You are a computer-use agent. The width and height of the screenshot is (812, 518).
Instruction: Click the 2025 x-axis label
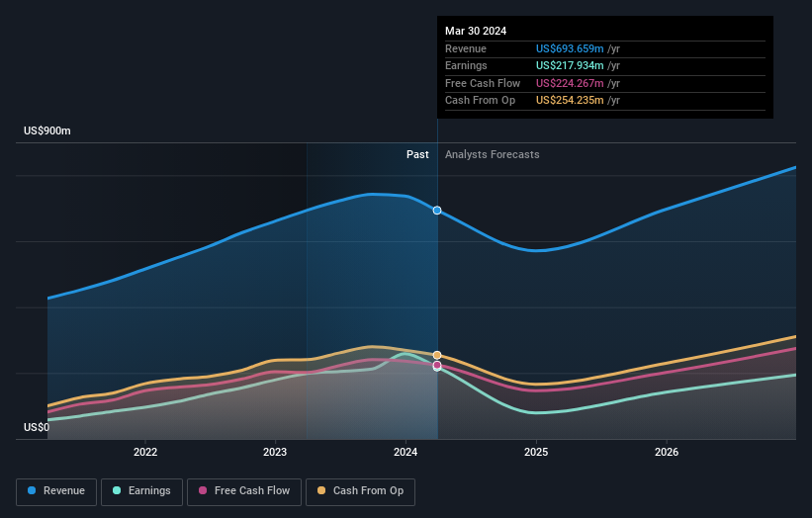pyautogui.click(x=536, y=452)
